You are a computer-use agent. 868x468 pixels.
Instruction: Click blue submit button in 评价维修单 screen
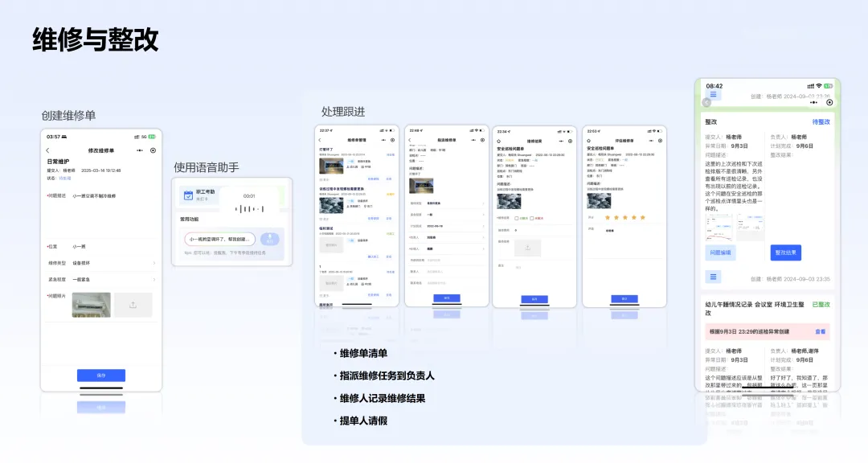[624, 298]
